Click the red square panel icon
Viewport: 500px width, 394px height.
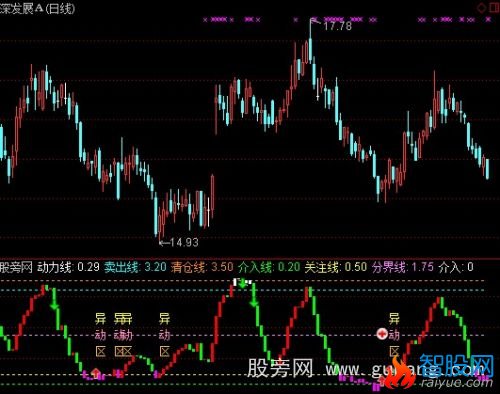pos(495,7)
